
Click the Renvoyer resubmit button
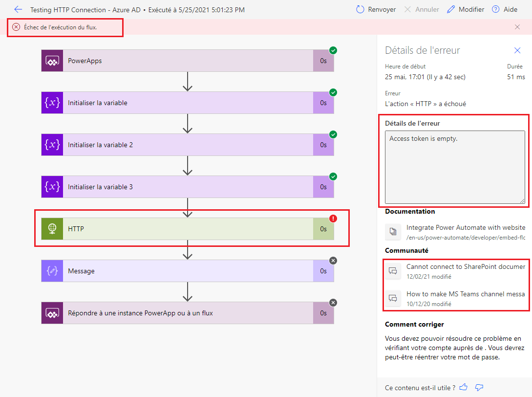(376, 9)
